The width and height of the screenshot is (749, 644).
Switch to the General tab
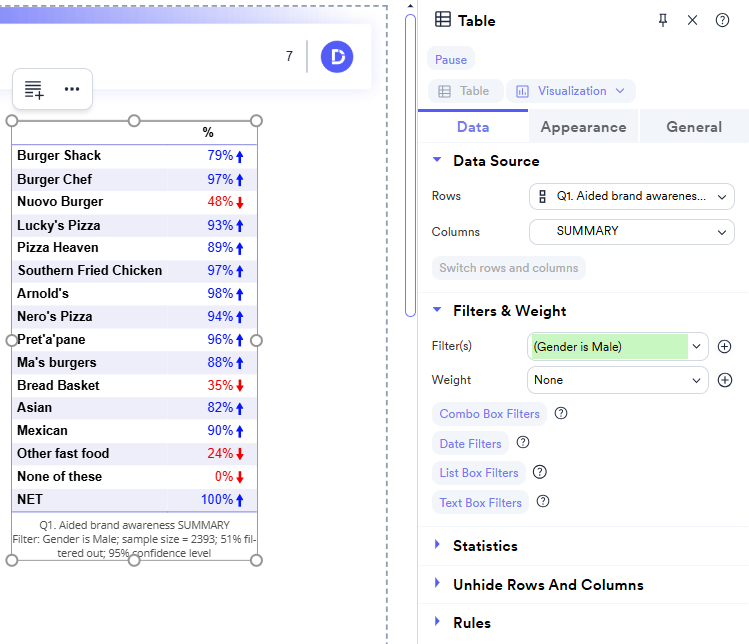coord(694,127)
